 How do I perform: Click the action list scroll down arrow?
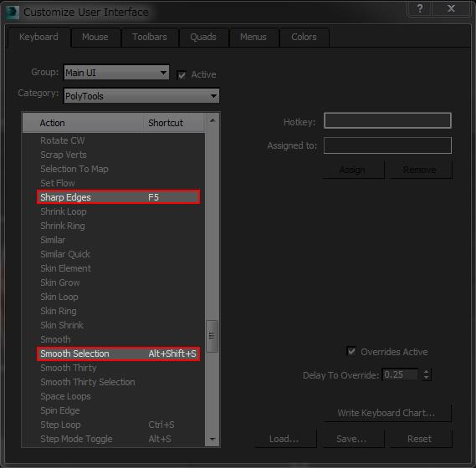coord(212,439)
